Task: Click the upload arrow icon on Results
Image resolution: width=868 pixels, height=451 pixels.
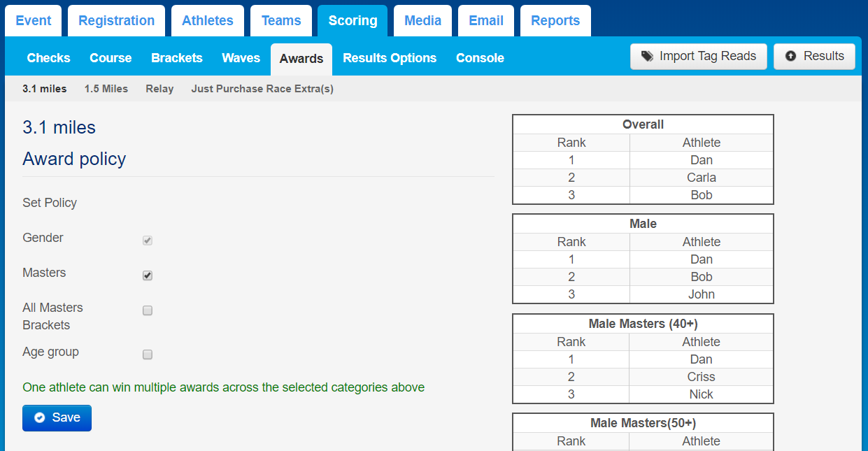Action: pos(791,57)
